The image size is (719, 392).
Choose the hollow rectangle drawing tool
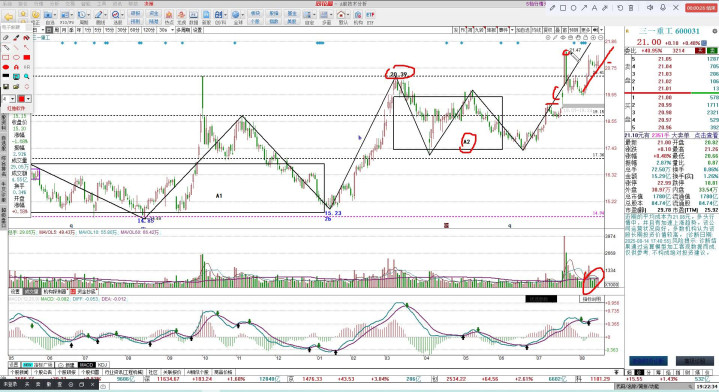click(6, 57)
